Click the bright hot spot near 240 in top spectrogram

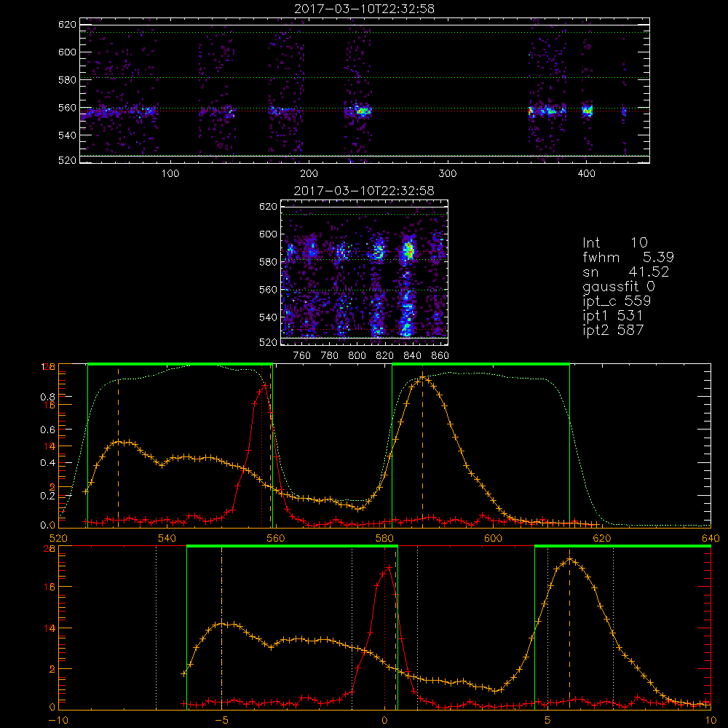[x=362, y=111]
